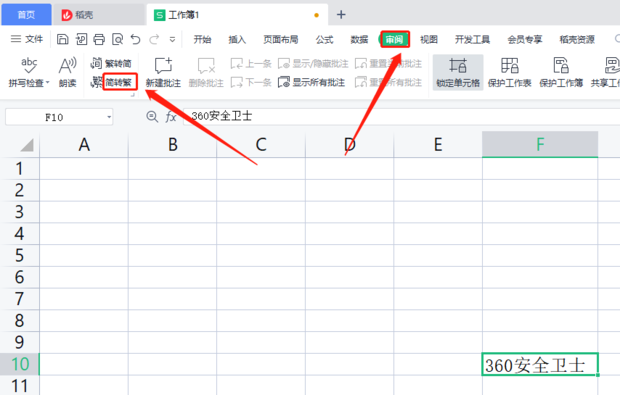The width and height of the screenshot is (620, 395).
Task: Click the Name Box showing F10
Action: pyautogui.click(x=54, y=117)
